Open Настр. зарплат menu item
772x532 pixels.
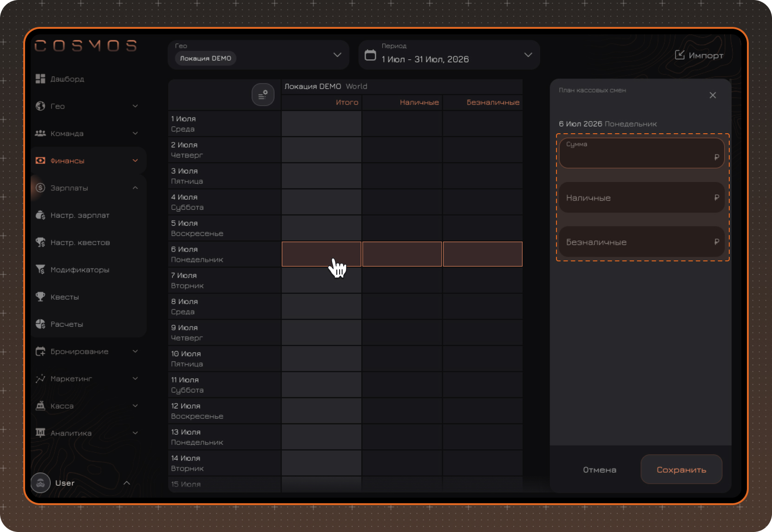point(88,215)
